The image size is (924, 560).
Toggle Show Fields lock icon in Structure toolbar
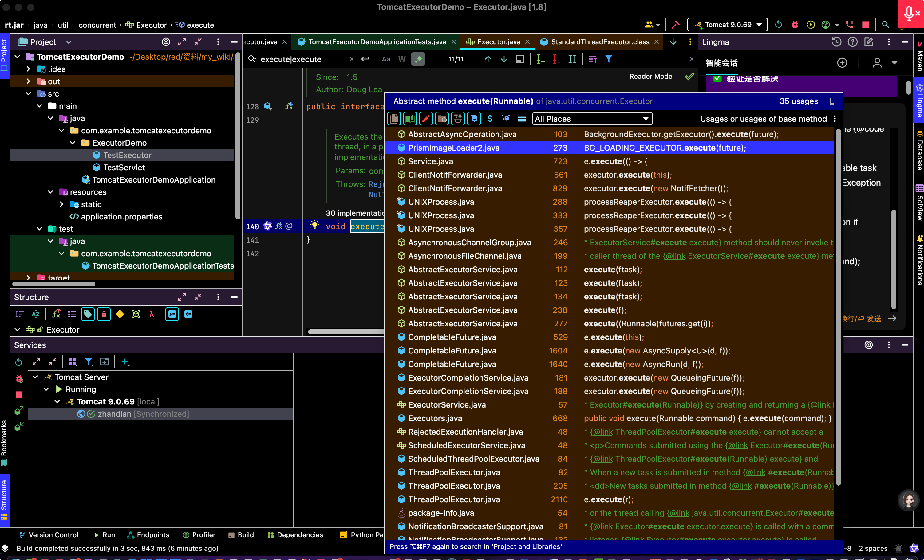pyautogui.click(x=104, y=314)
